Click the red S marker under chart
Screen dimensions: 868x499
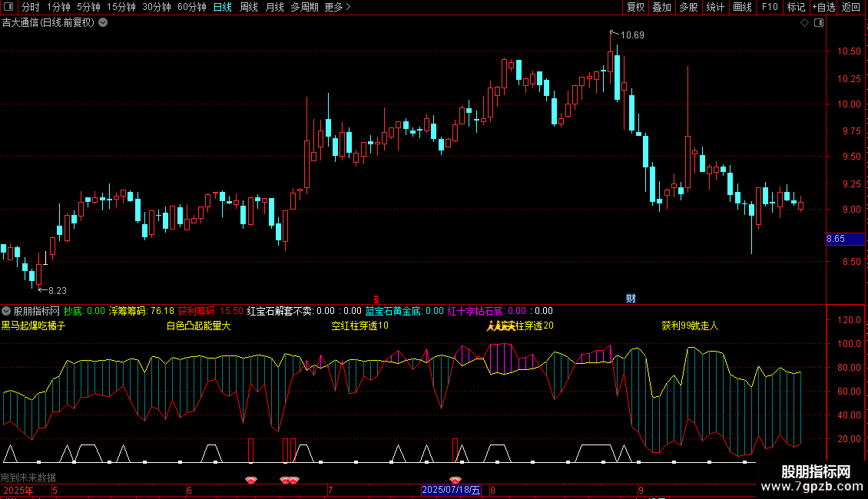[376, 299]
